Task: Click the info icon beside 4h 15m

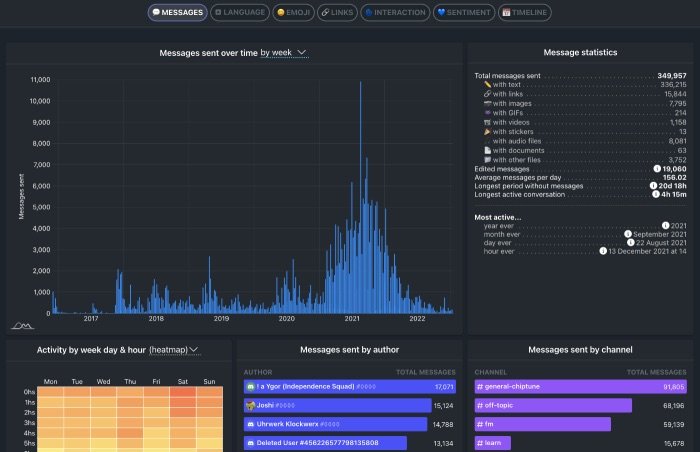Action: pos(654,194)
